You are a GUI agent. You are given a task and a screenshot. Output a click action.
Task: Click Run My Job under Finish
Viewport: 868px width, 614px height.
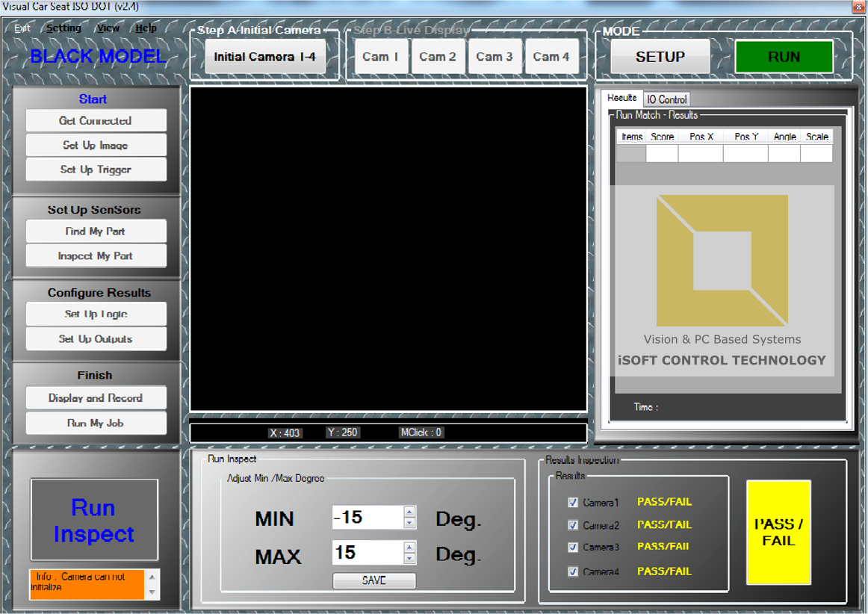[96, 422]
